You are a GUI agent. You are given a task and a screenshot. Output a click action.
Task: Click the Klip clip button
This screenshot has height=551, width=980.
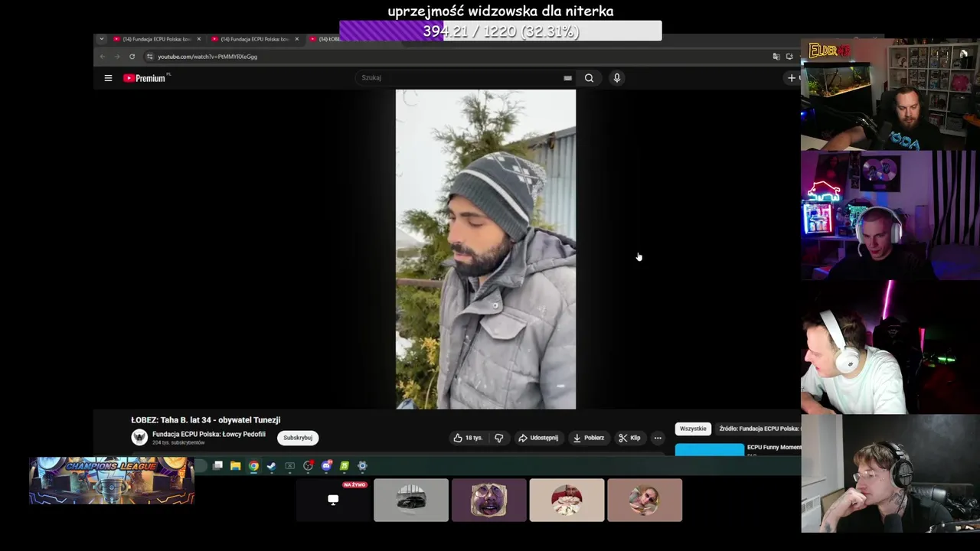coord(630,438)
